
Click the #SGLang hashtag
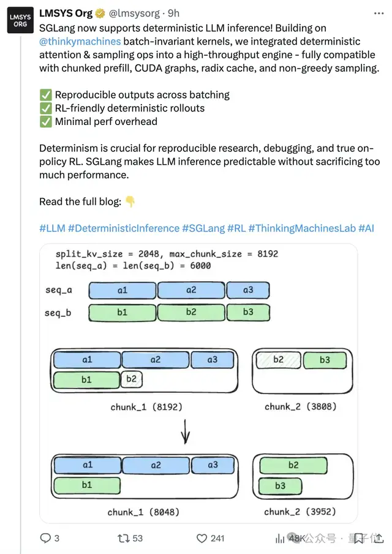203,229
